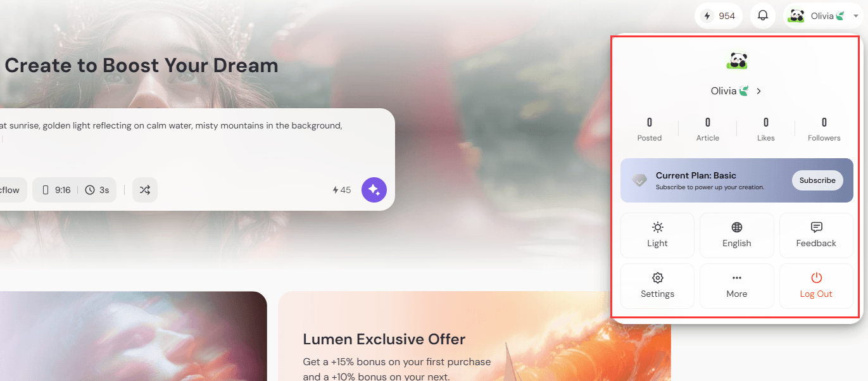
Task: Click the lightning credits balance 954
Action: (719, 16)
